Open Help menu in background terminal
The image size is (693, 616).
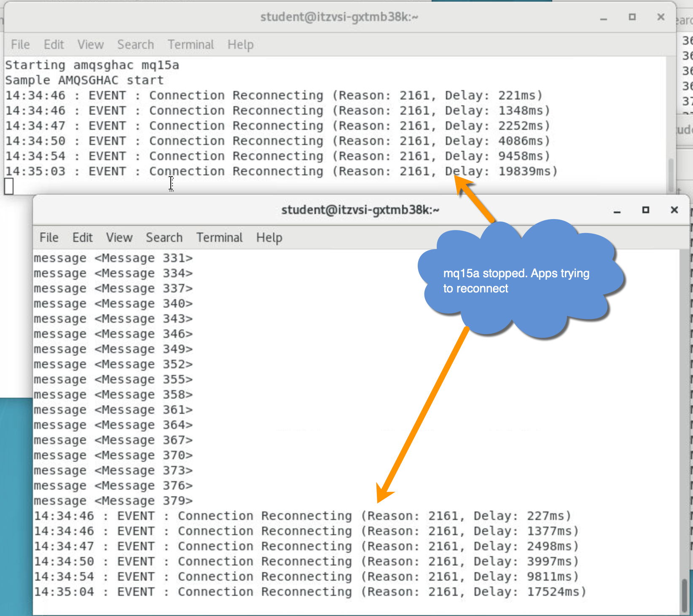click(240, 45)
